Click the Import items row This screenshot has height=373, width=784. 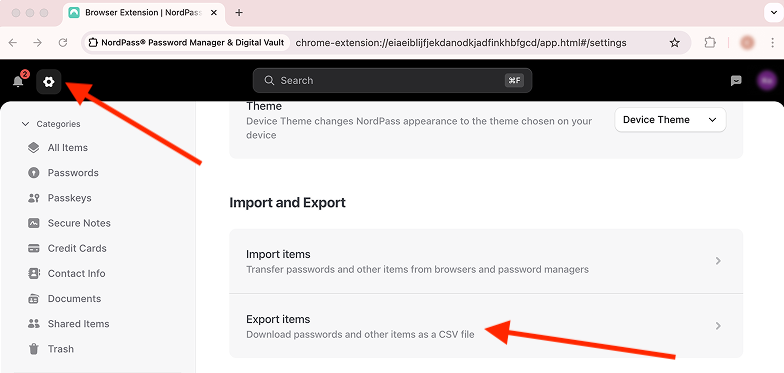486,261
